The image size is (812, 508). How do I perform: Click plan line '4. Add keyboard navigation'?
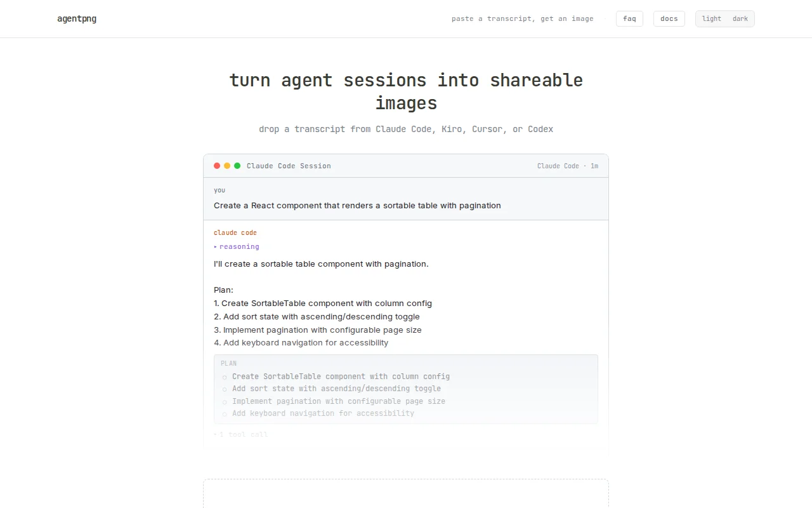[x=301, y=342]
